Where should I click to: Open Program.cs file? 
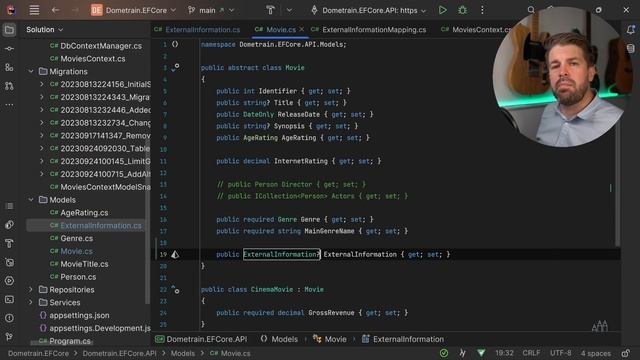click(x=65, y=341)
